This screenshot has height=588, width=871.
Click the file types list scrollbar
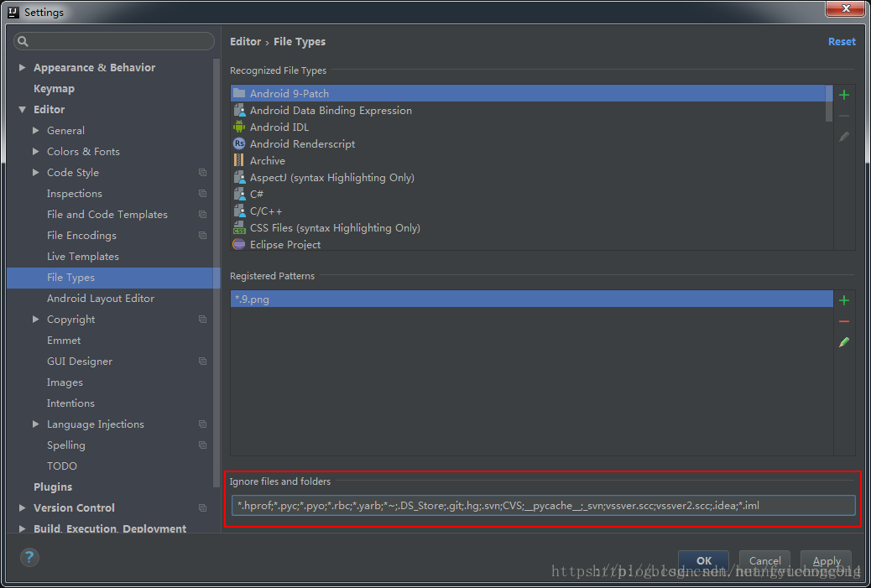pyautogui.click(x=829, y=103)
